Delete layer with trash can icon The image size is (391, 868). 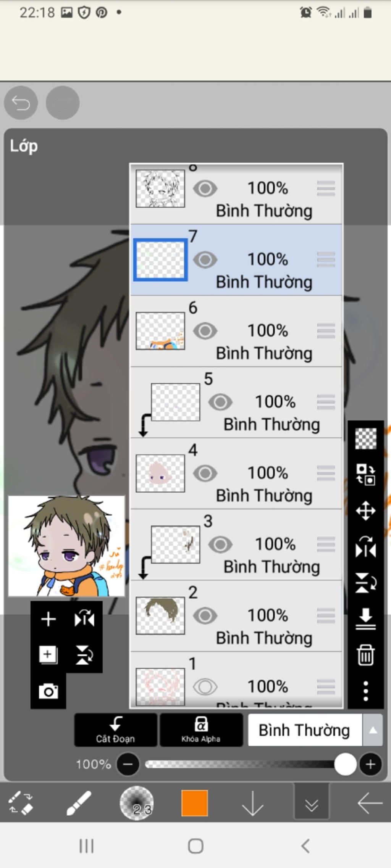(365, 655)
